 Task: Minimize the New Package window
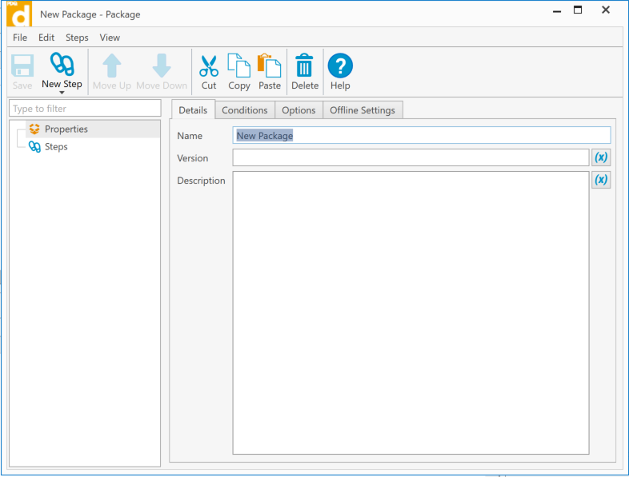[x=557, y=11]
